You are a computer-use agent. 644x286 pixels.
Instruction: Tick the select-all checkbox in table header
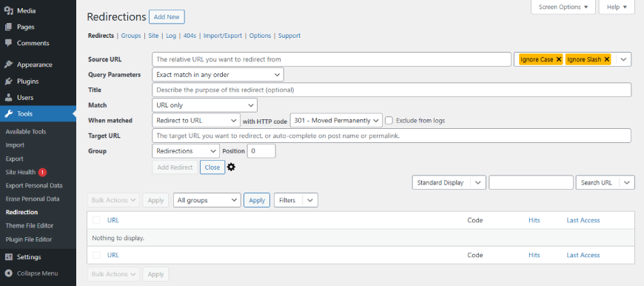[x=96, y=220]
